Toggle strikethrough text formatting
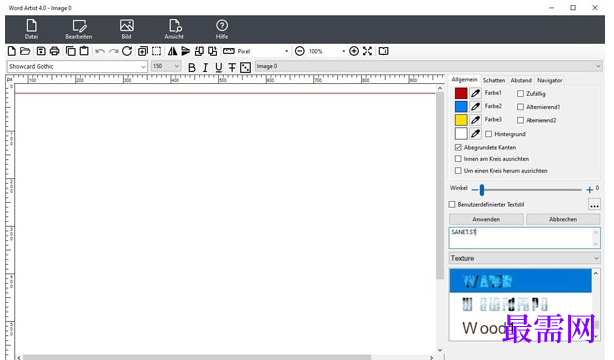Viewport: 614px width, 360px height. 232,67
